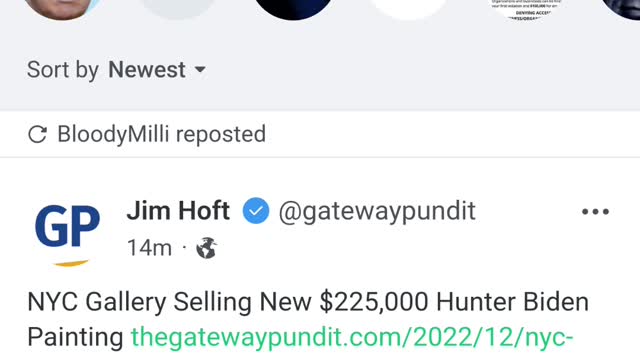Open Jim Hoft's profile name
Image resolution: width=640 pixels, height=360 pixels.
pos(178,211)
